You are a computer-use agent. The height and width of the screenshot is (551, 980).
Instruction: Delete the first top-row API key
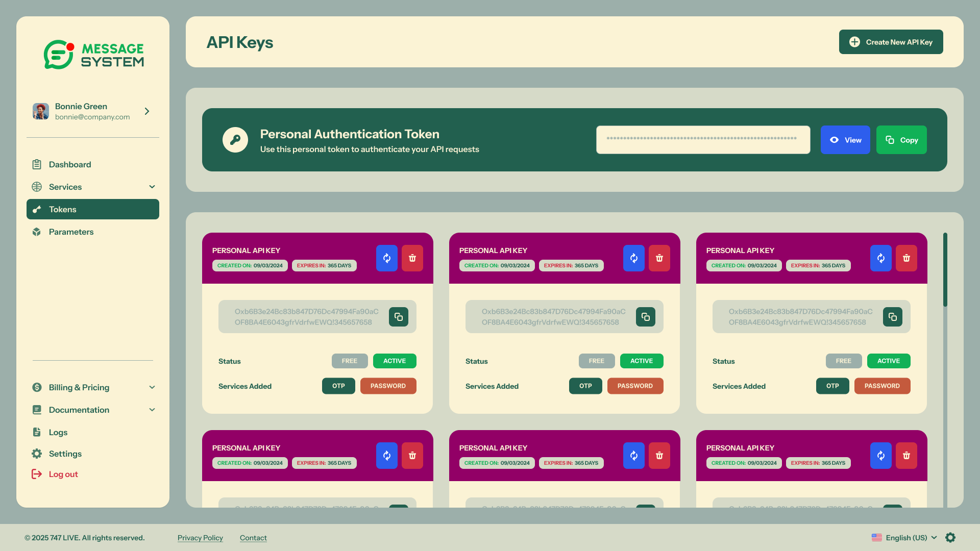412,258
